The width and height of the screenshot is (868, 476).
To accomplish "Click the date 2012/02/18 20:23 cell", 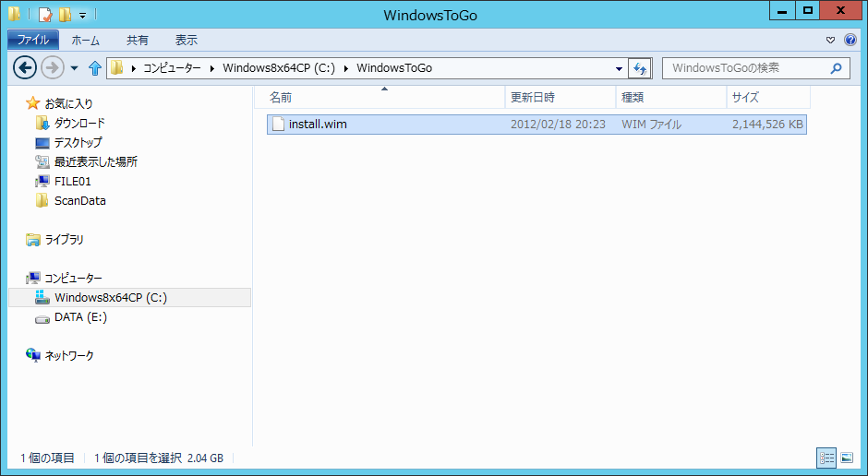I will coord(558,125).
